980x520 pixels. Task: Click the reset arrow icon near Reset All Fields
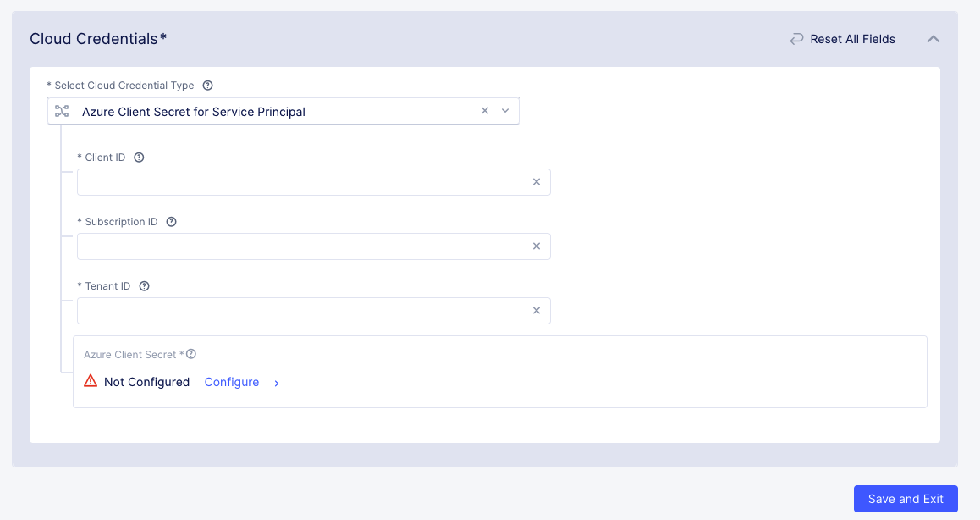click(x=796, y=38)
